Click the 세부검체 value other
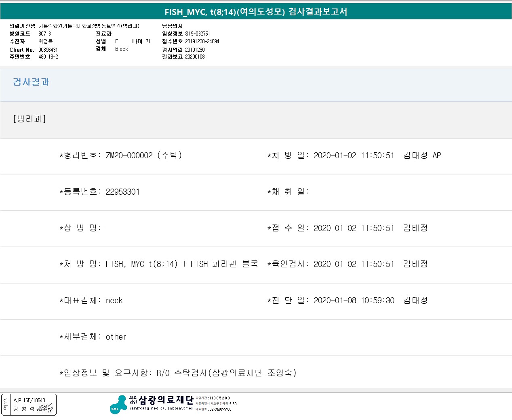 coord(116,337)
